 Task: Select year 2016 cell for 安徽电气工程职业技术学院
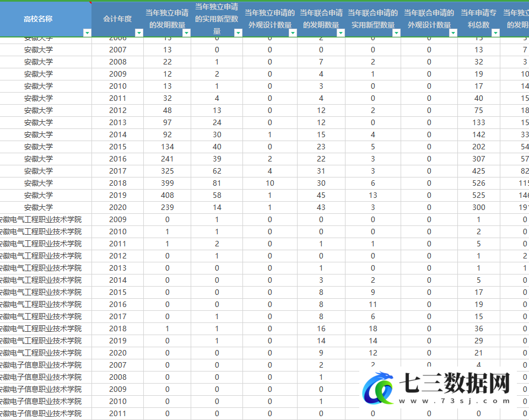(117, 305)
